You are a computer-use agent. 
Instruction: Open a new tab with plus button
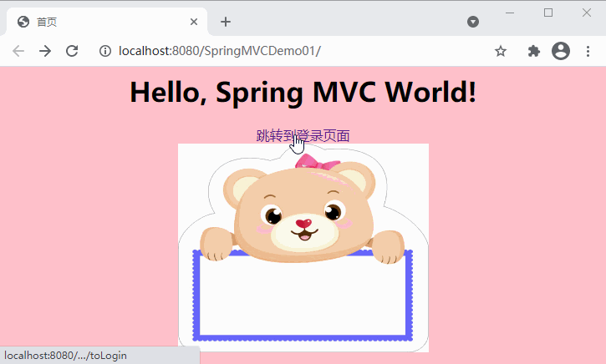[226, 22]
